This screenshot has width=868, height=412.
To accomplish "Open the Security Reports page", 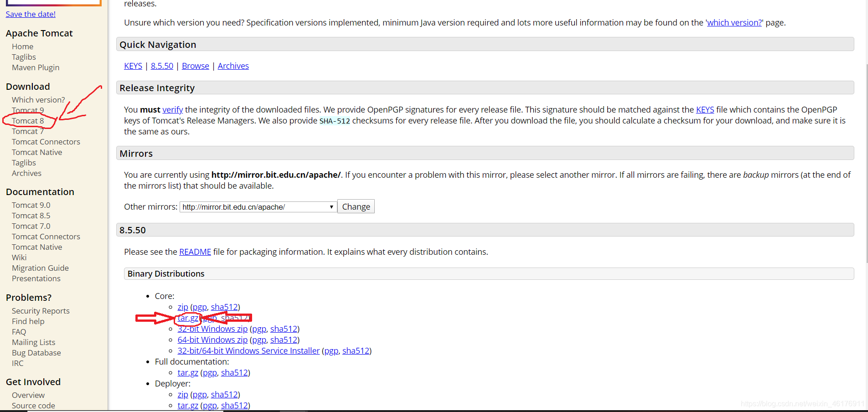I will click(x=41, y=310).
